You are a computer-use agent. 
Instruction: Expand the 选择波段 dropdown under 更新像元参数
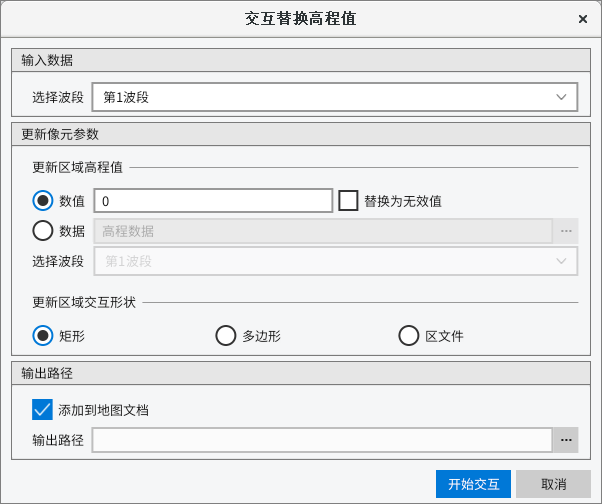pos(334,261)
